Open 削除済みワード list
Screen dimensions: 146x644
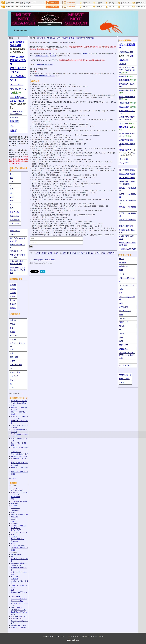(16, 251)
